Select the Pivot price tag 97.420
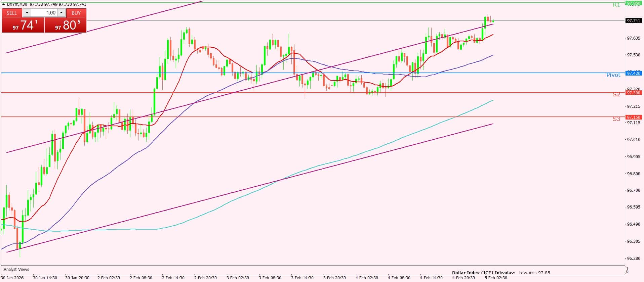This screenshot has height=282, width=644. 633,73
